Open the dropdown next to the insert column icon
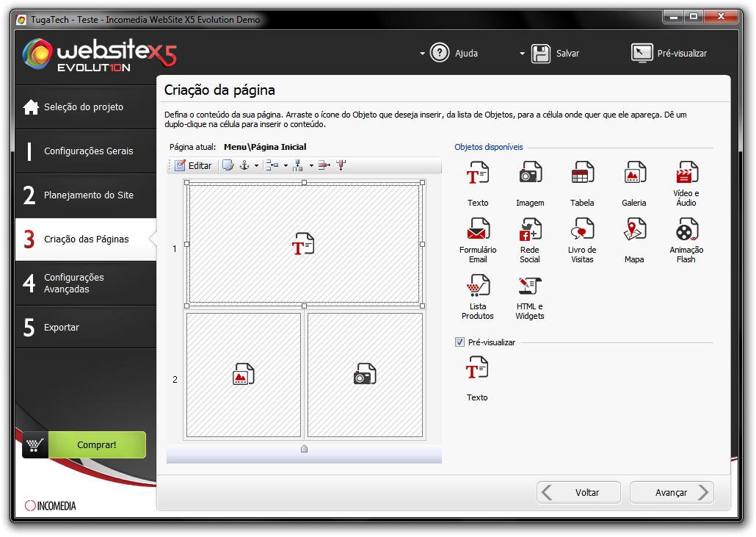 311,165
